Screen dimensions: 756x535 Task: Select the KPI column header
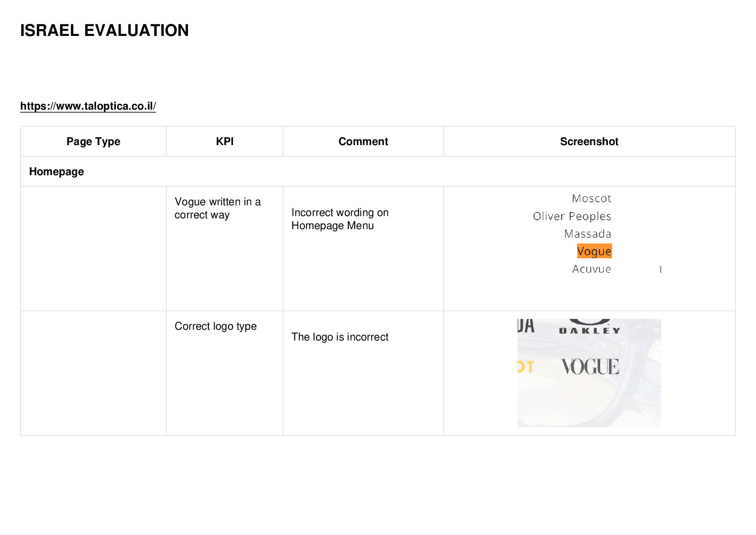point(224,141)
